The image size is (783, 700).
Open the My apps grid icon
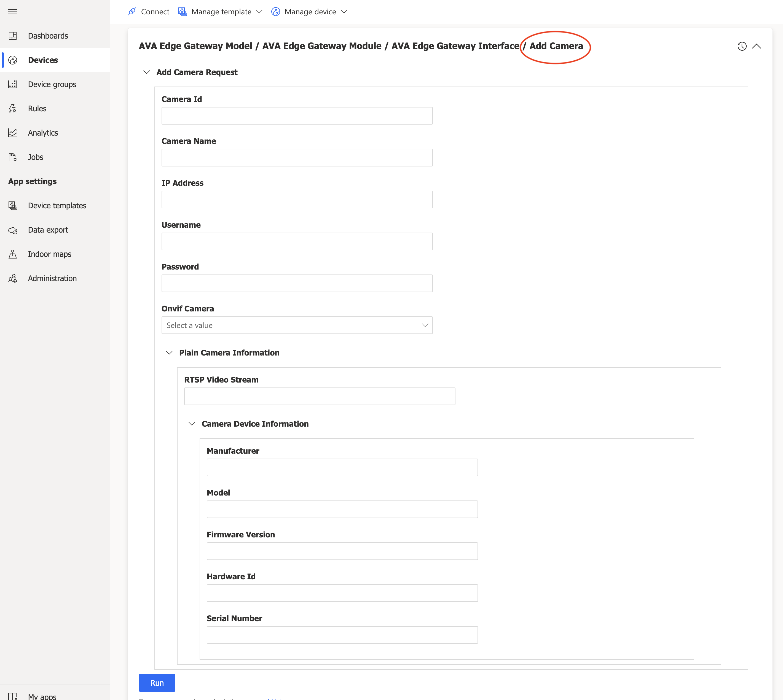pos(13,696)
